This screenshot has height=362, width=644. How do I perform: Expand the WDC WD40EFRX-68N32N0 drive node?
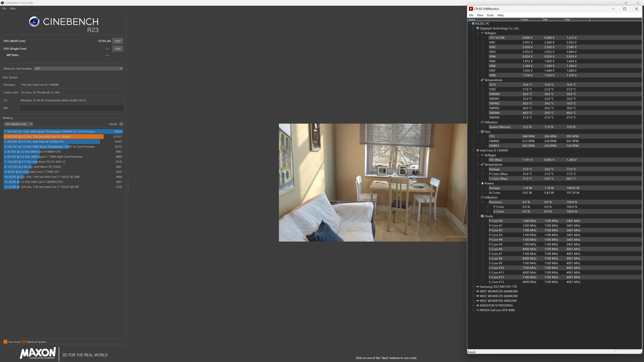[473, 301]
